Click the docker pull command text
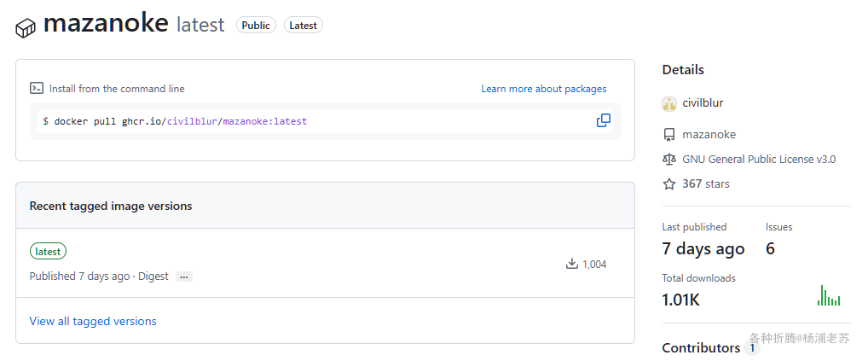This screenshot has height=361, width=868. click(175, 121)
